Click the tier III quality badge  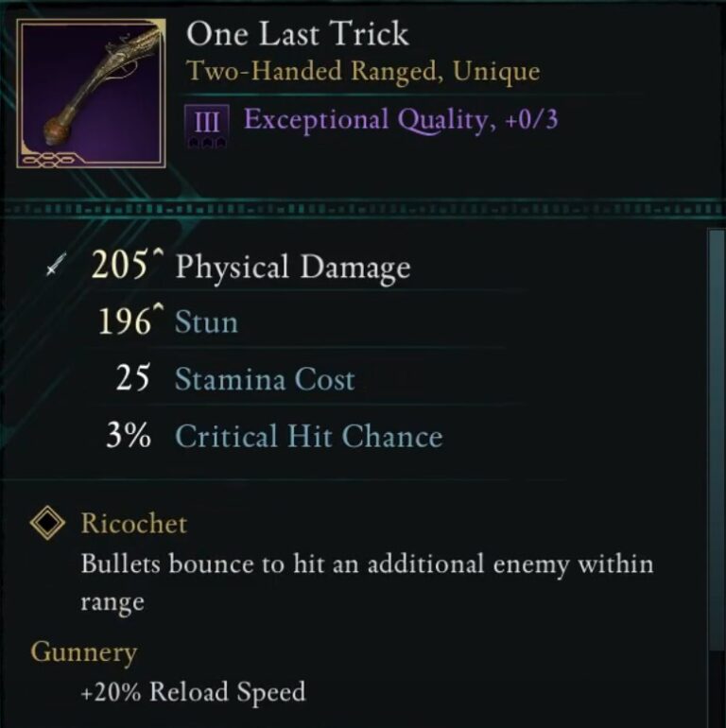(206, 123)
